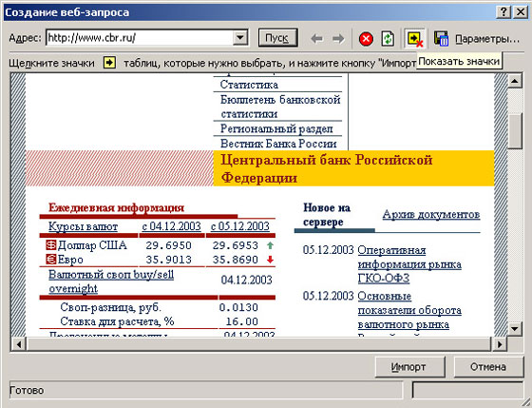This screenshot has height=408, width=532.
Task: Click the vertical scrollbar thumb
Action: pos(515,131)
